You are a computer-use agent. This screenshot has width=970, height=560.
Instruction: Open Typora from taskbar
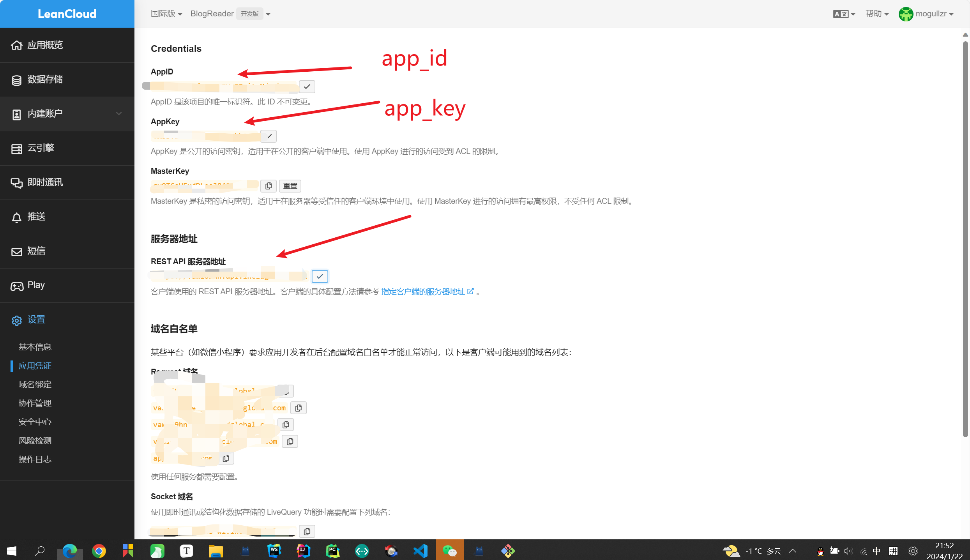[186, 551]
